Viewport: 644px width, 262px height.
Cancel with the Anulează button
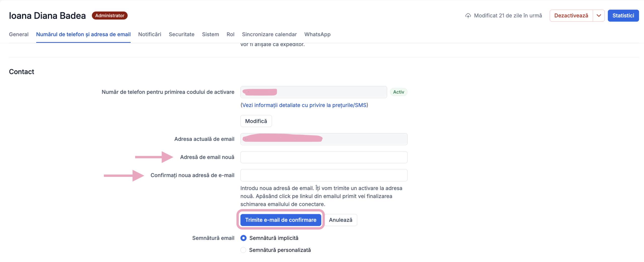(340, 220)
